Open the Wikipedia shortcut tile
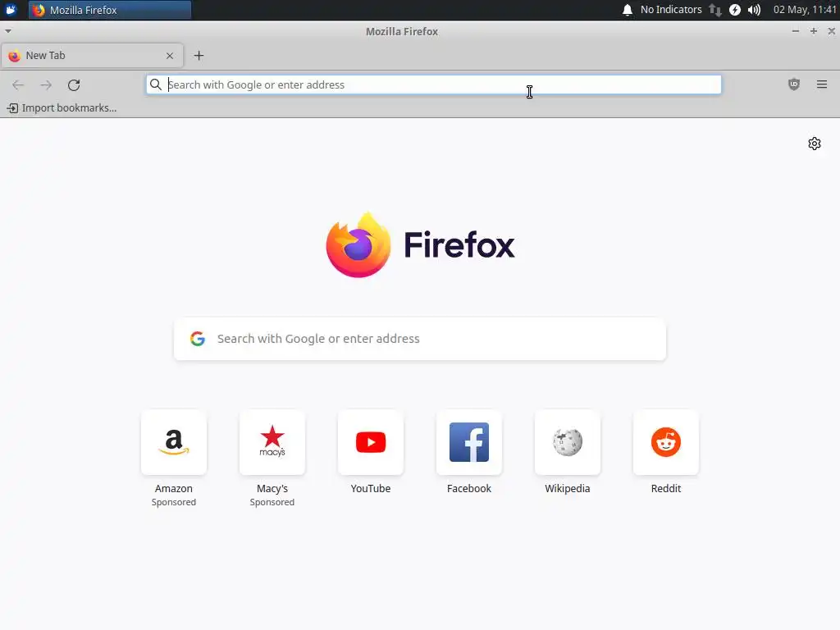The image size is (840, 630). click(568, 442)
